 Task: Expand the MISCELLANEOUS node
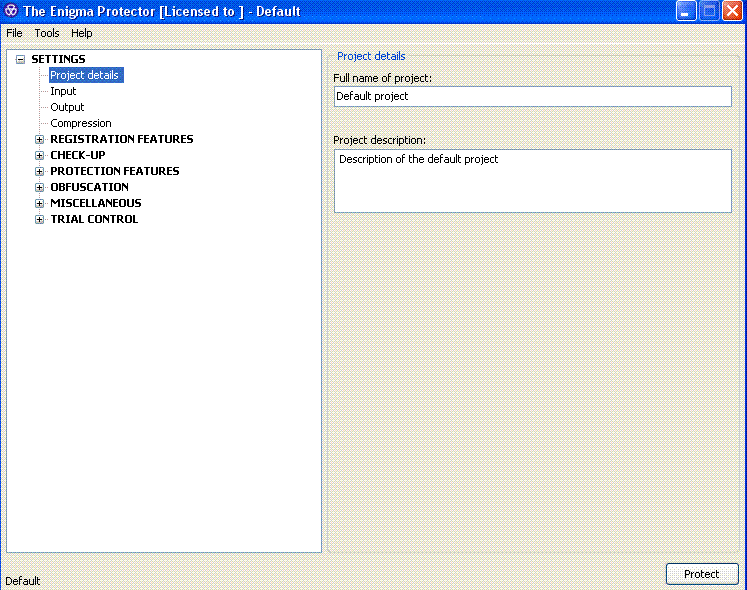(x=40, y=203)
